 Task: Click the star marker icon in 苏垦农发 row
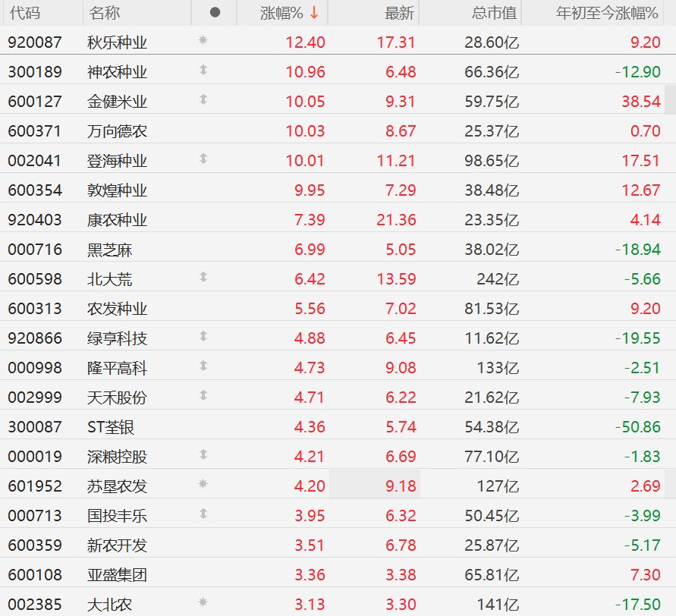pyautogui.click(x=203, y=484)
